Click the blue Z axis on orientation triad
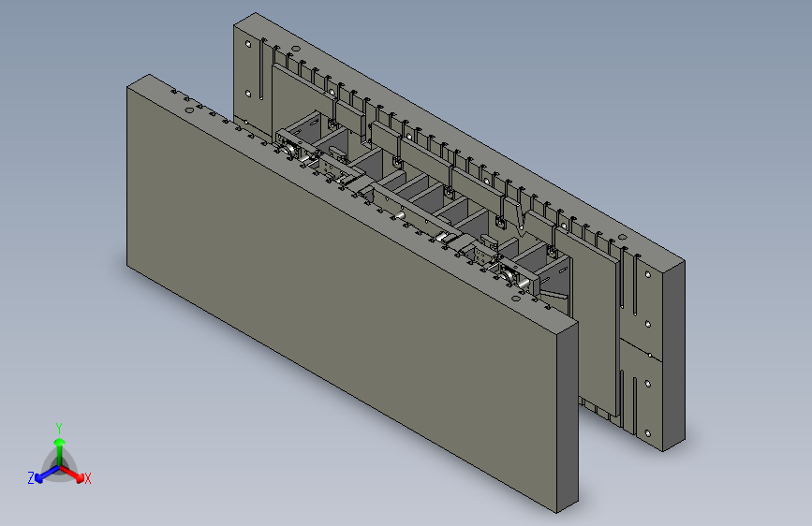The height and width of the screenshot is (526, 812). pos(47,474)
